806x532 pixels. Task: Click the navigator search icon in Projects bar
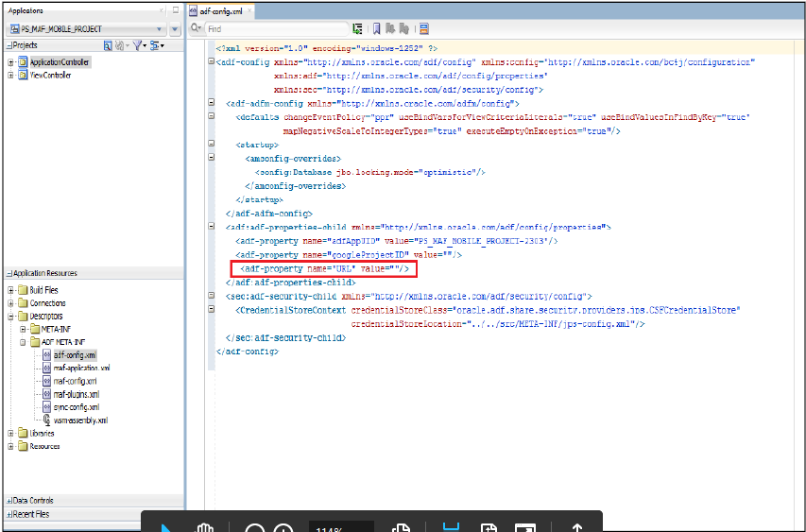point(108,45)
